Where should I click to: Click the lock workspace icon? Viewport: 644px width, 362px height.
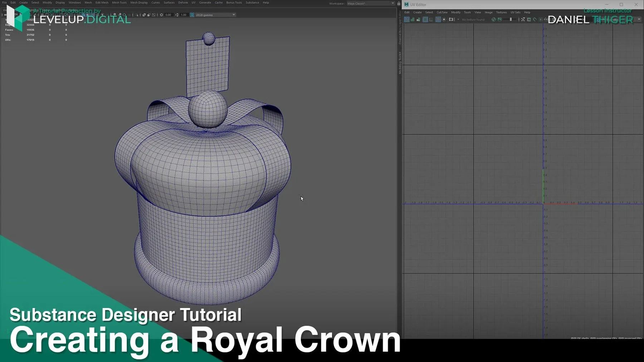pyautogui.click(x=399, y=3)
